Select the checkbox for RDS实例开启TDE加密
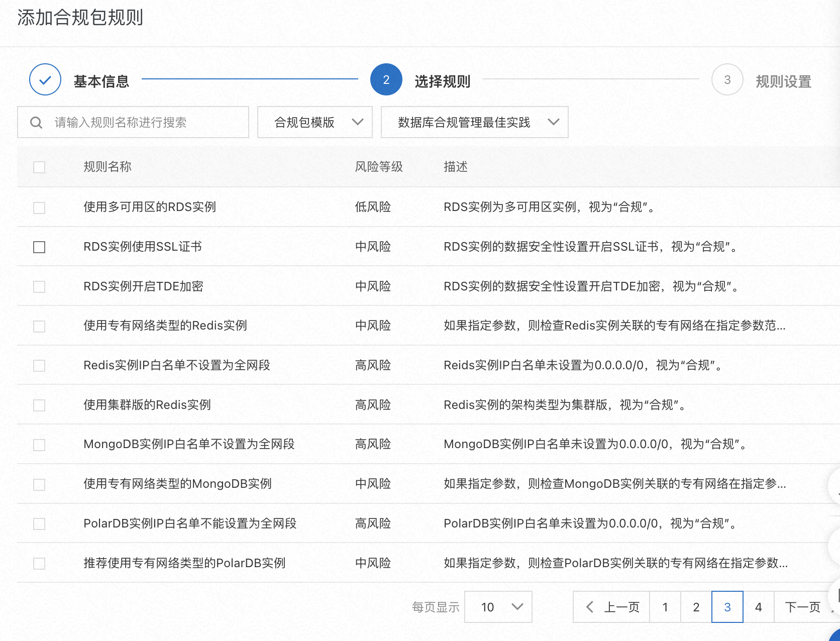 click(x=39, y=287)
